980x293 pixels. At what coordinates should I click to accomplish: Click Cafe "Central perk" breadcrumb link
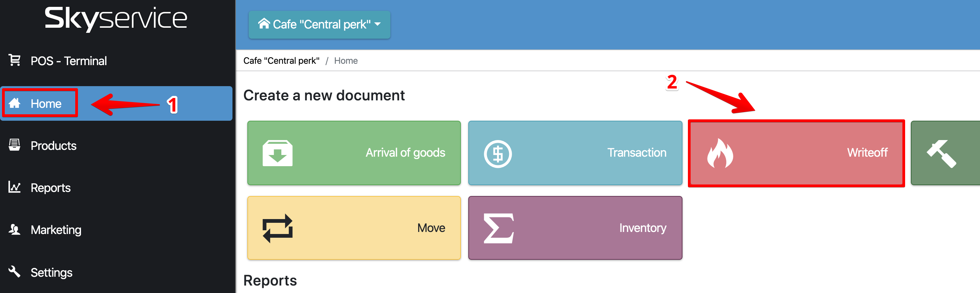point(281,61)
